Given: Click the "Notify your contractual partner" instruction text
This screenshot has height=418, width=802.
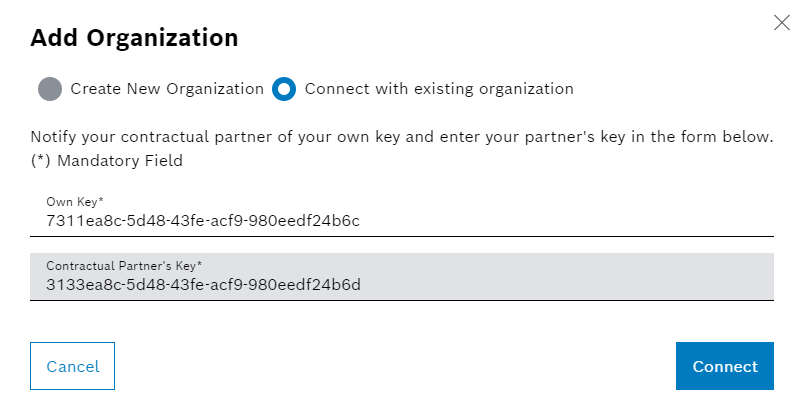Looking at the screenshot, I should click(x=402, y=136).
